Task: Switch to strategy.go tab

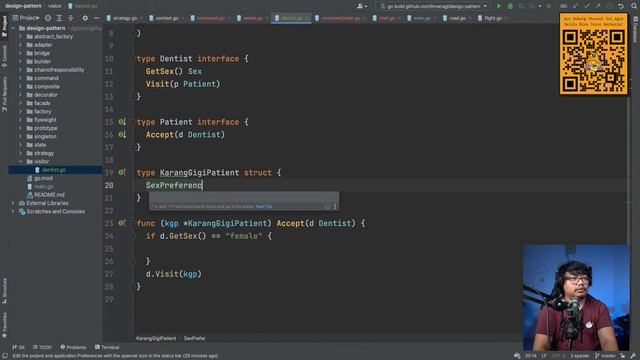Action: point(122,18)
